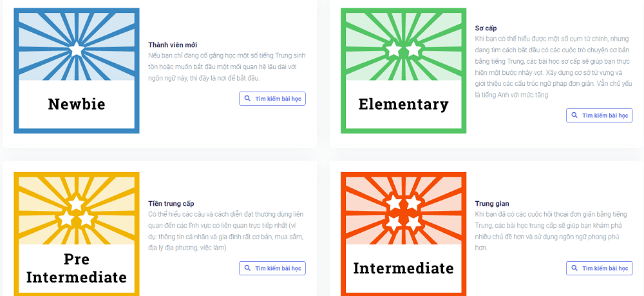Click search icon in Pre Intermediate button

click(248, 268)
